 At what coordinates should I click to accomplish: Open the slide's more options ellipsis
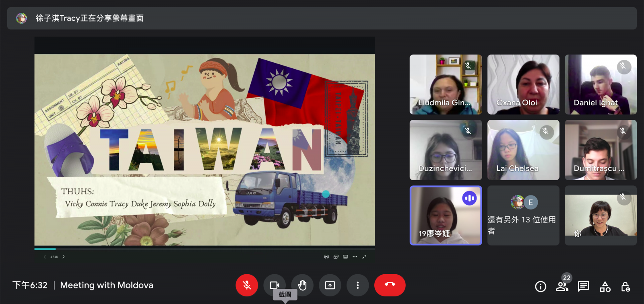(355, 257)
